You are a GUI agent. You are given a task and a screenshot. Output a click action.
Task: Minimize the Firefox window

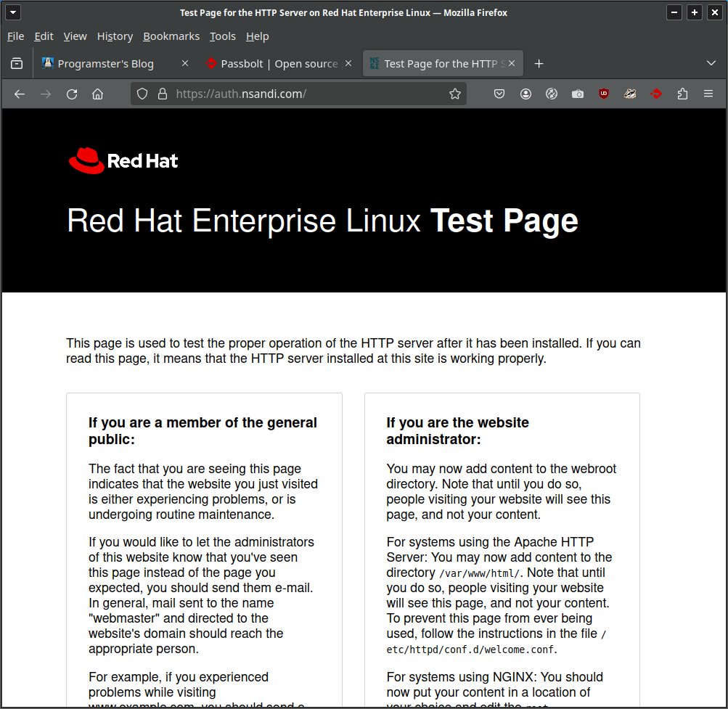point(674,12)
